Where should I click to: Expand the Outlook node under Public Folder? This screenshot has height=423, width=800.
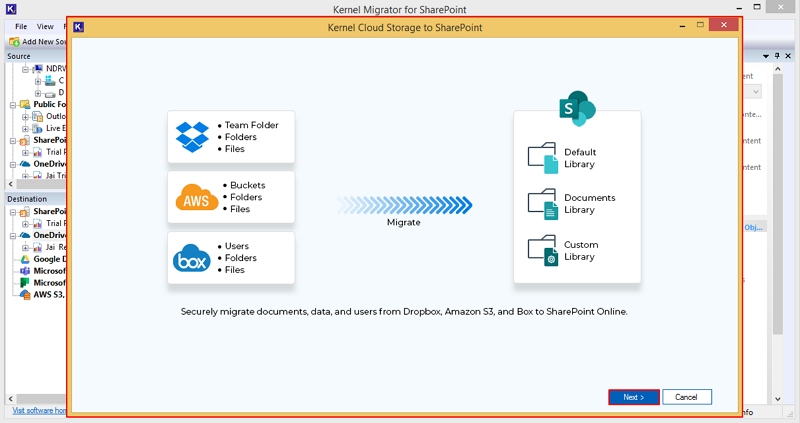25,117
